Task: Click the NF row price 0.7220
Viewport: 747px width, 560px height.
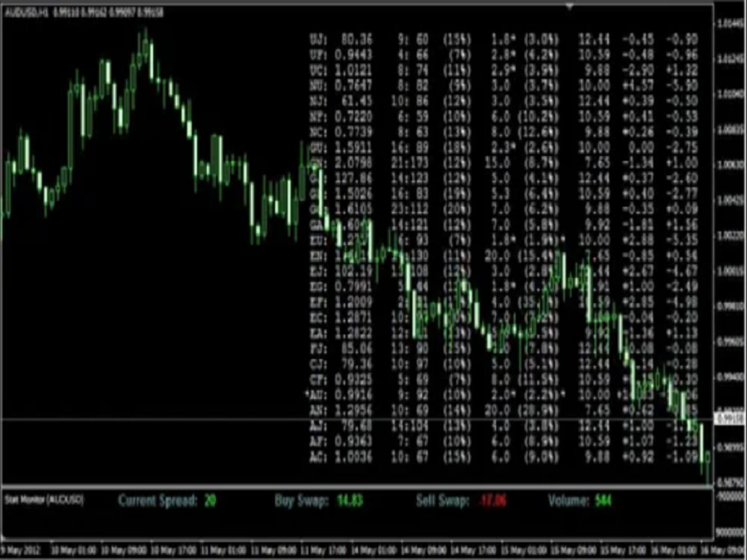Action: (x=353, y=116)
